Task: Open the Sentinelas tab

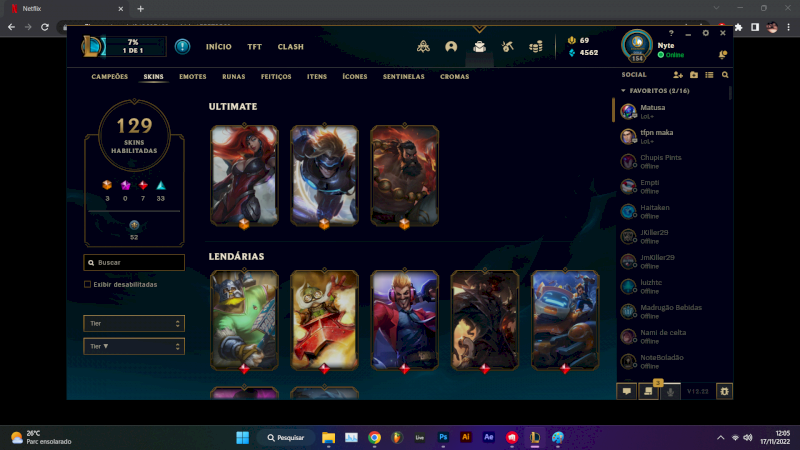Action: tap(404, 77)
